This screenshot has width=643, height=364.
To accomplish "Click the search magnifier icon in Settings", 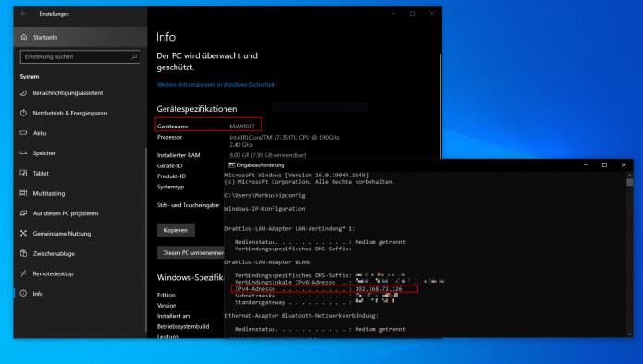I will [134, 56].
